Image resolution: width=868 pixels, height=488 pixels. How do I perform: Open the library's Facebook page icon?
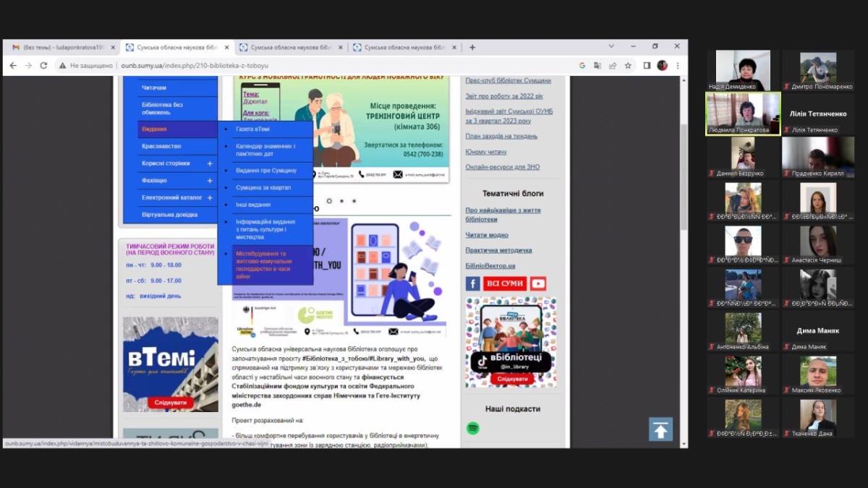pyautogui.click(x=473, y=283)
